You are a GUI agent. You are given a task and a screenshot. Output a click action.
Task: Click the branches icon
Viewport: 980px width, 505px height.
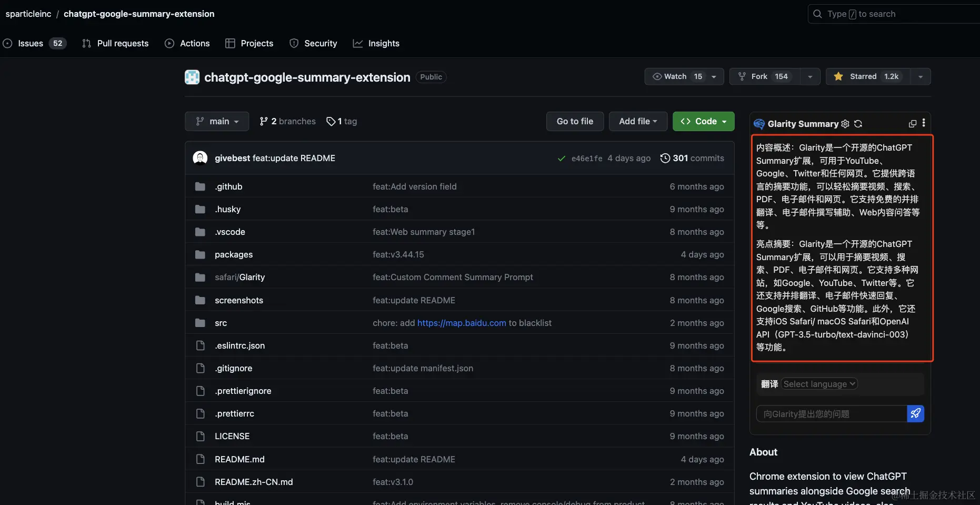click(x=264, y=121)
